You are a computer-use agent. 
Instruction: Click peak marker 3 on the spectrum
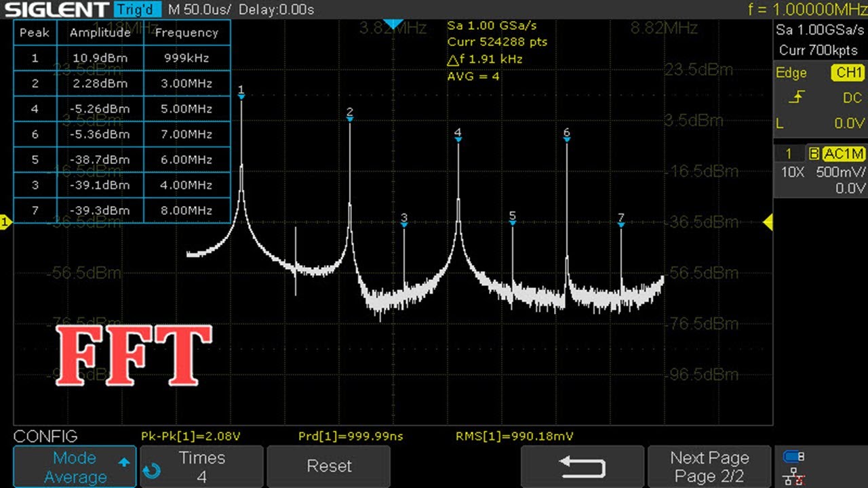[404, 220]
